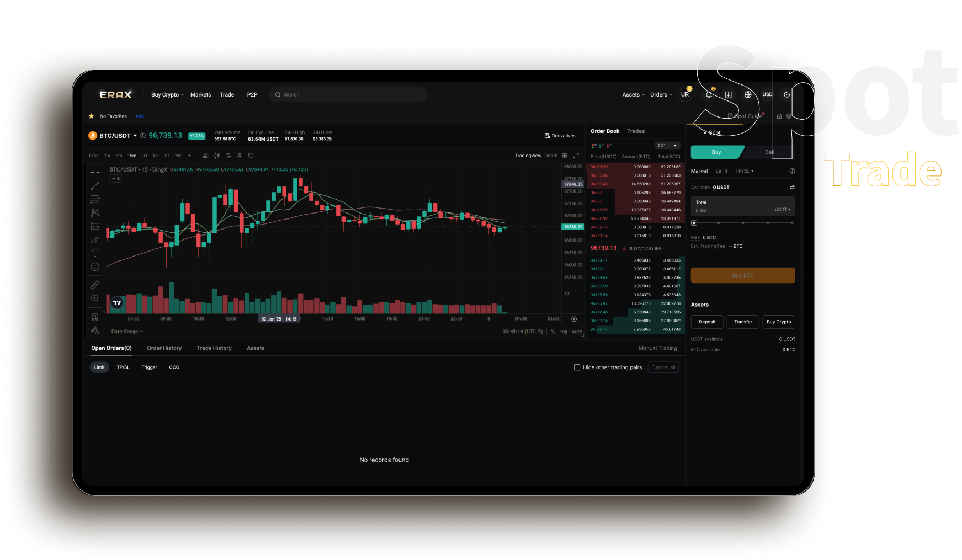
Task: Add a favorite with +Add link
Action: (x=138, y=116)
